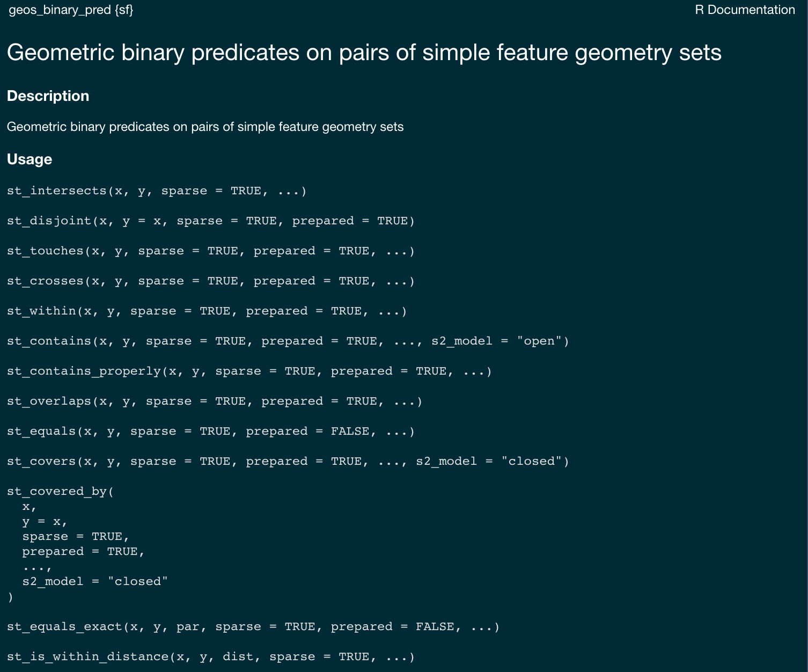The height and width of the screenshot is (672, 808).
Task: Click the st_equals usage line with prepared = FALSE
Action: pyautogui.click(x=211, y=432)
